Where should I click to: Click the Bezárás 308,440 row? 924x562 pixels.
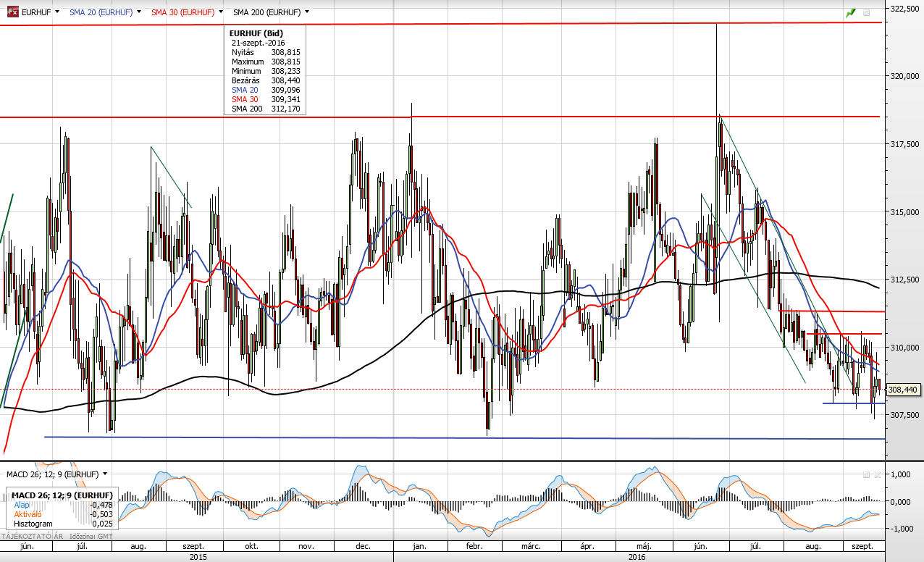coord(266,80)
